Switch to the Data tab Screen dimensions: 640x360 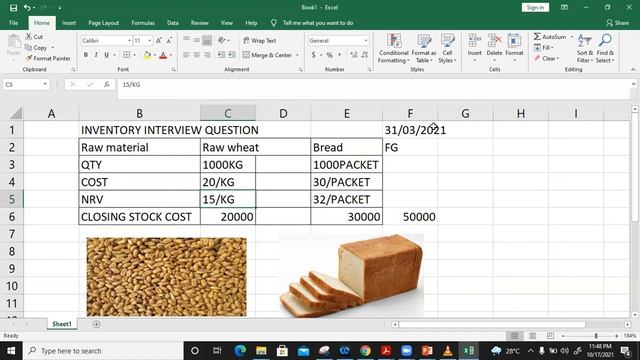tap(173, 23)
